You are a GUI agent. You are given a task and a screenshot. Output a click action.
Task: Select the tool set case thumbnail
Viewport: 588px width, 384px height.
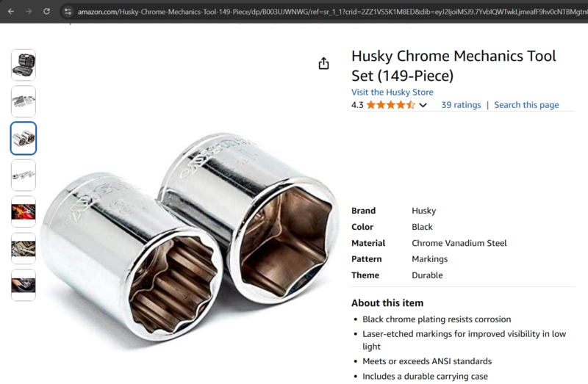pyautogui.click(x=24, y=65)
